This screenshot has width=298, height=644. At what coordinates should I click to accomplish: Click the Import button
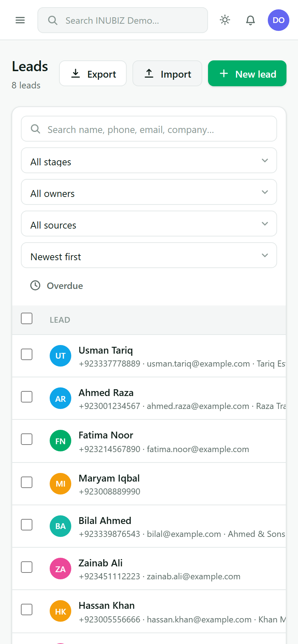167,73
